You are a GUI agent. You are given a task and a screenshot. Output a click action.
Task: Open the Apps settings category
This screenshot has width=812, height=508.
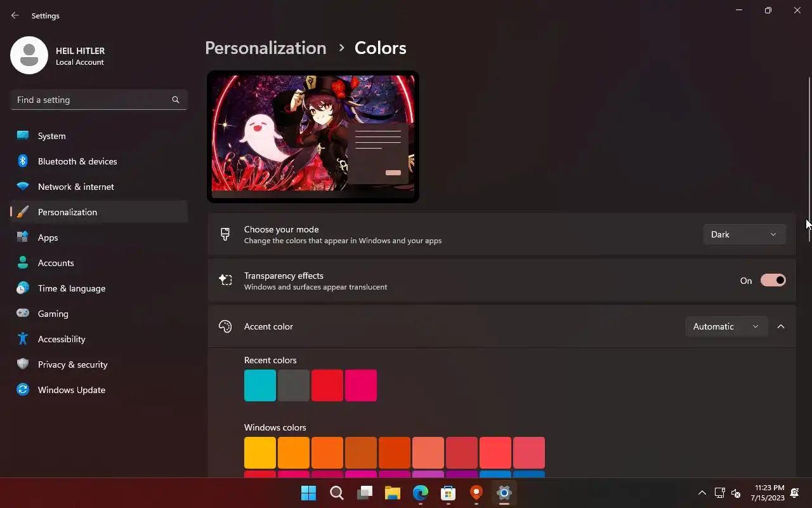click(98, 237)
